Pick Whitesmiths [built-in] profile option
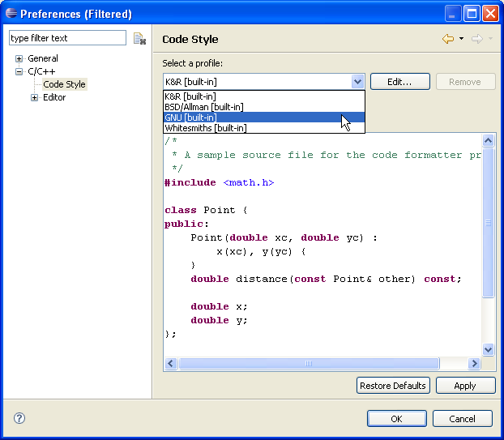This screenshot has width=504, height=440. click(205, 128)
